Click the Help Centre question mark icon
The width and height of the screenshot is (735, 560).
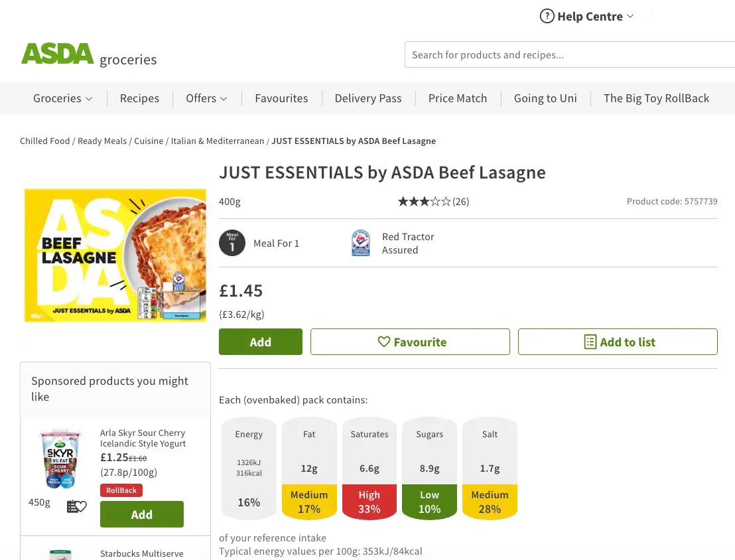coord(547,17)
